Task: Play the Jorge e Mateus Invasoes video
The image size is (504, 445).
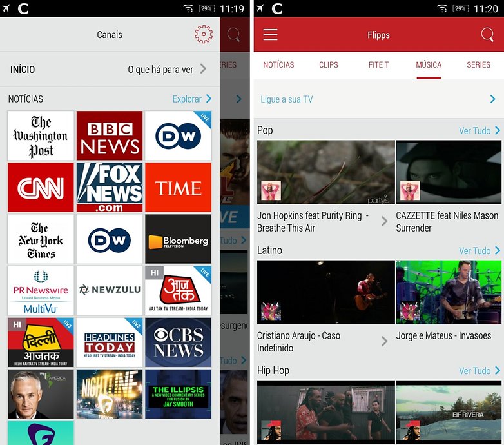Action: [449, 292]
